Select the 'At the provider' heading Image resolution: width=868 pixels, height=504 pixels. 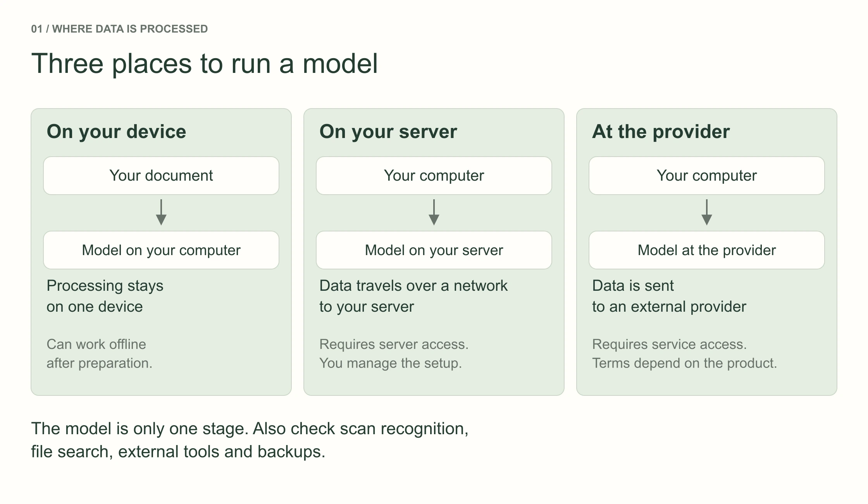click(x=661, y=132)
